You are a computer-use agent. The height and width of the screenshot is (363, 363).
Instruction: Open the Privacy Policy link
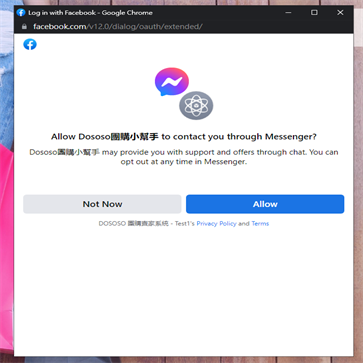[216, 223]
